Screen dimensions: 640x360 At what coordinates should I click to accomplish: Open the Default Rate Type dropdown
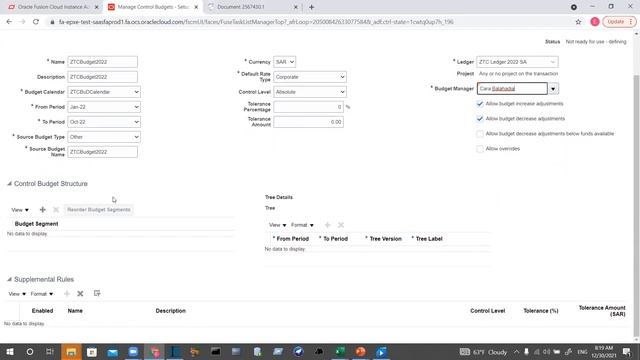tap(310, 77)
